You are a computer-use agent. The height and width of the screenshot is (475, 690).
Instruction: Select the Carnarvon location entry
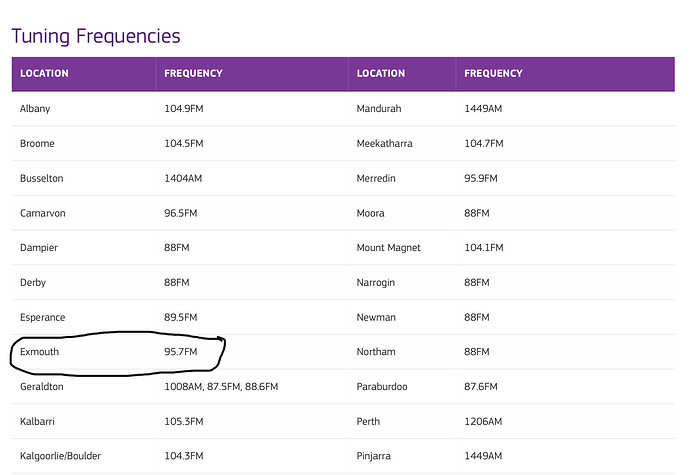click(x=42, y=213)
